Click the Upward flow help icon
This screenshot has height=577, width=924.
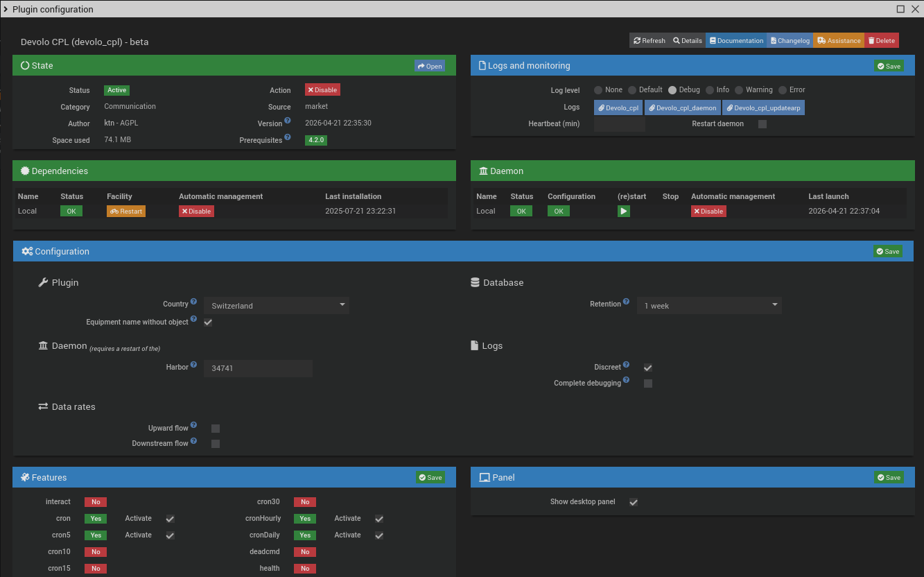tap(194, 425)
